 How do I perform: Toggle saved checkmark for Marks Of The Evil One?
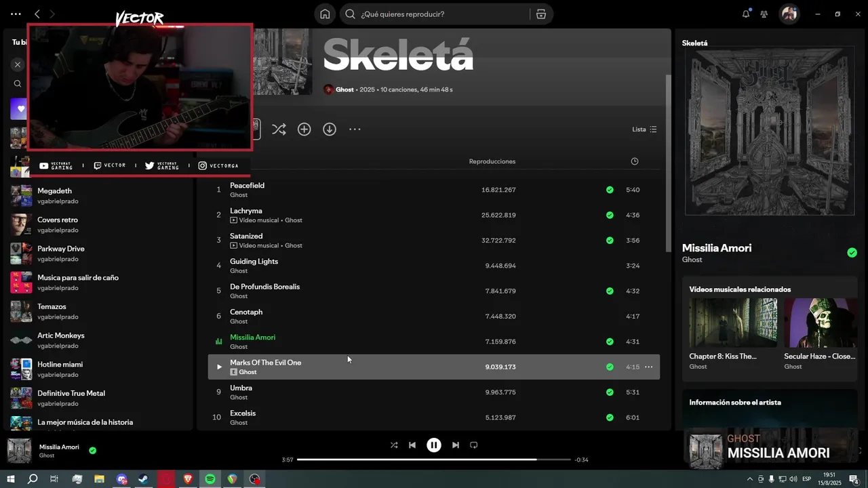pos(610,367)
